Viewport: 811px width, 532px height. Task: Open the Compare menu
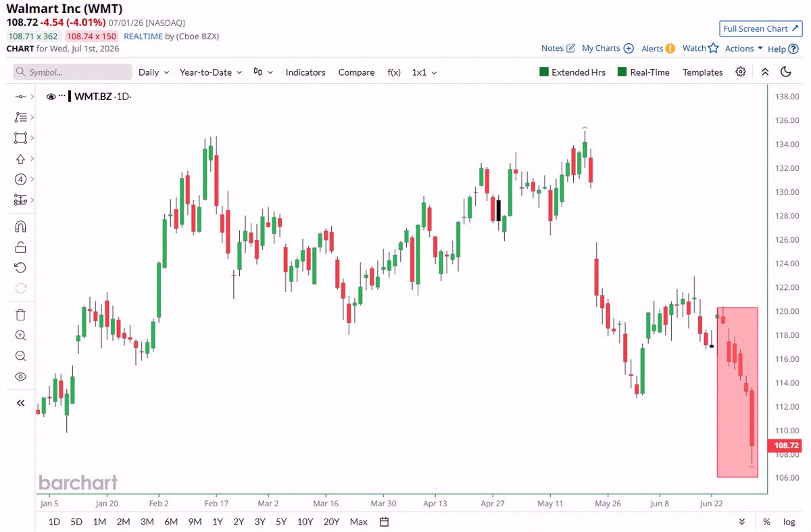coord(356,72)
